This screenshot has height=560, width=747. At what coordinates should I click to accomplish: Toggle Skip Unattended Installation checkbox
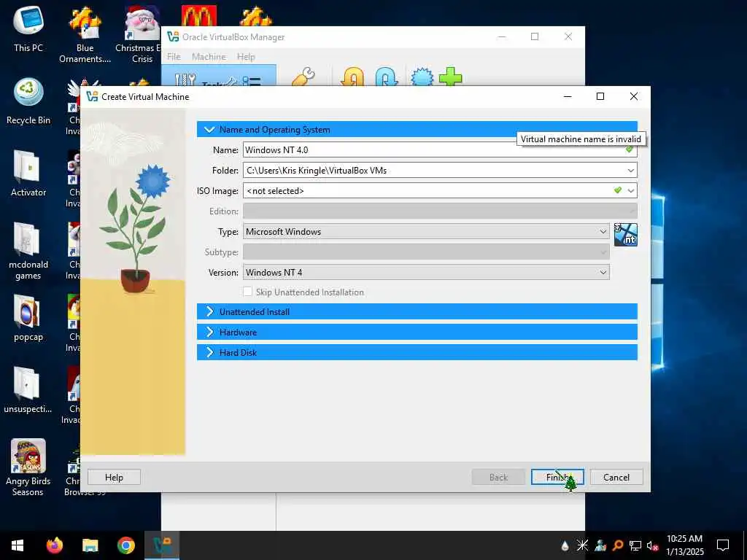pos(248,292)
